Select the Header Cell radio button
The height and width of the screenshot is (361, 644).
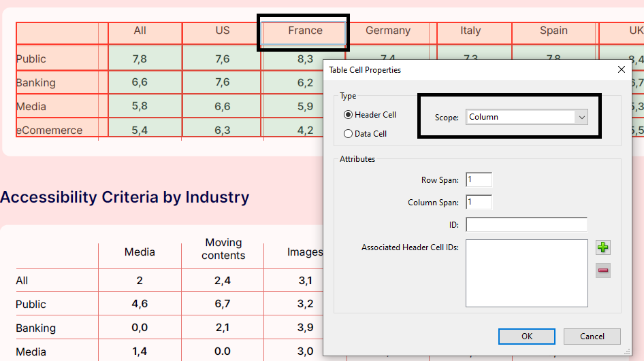(x=349, y=115)
